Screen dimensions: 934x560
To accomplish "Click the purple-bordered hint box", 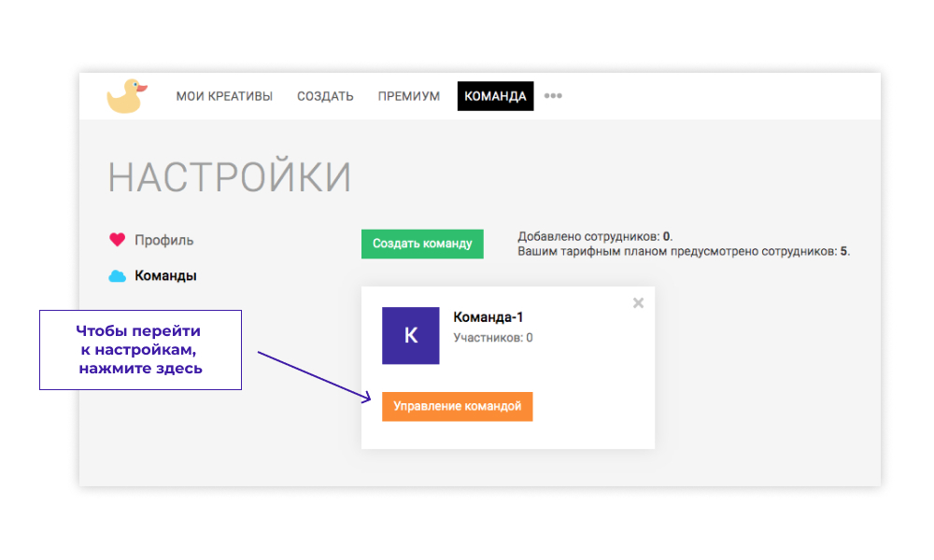I will click(140, 350).
